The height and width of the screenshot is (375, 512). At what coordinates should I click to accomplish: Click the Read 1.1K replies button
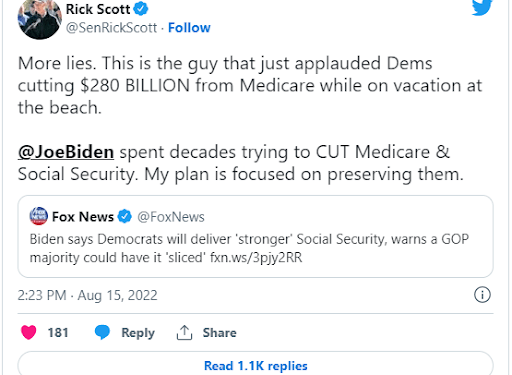[x=255, y=363]
